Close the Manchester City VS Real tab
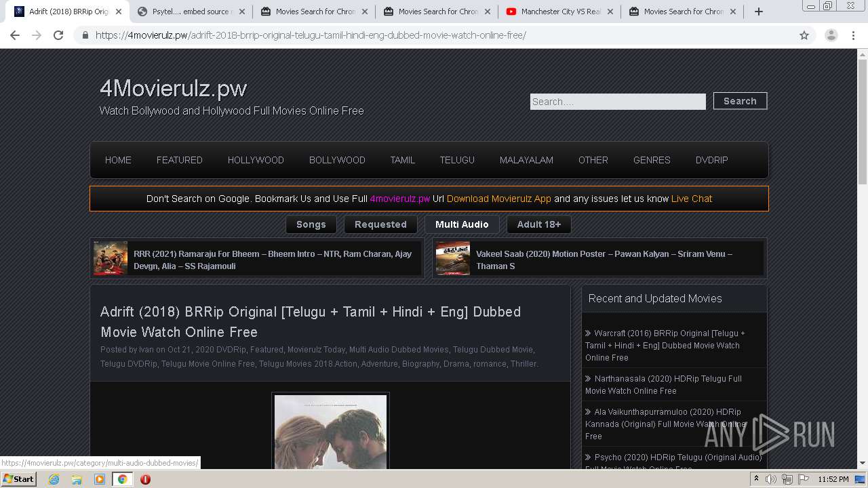The width and height of the screenshot is (868, 488). pos(610,12)
